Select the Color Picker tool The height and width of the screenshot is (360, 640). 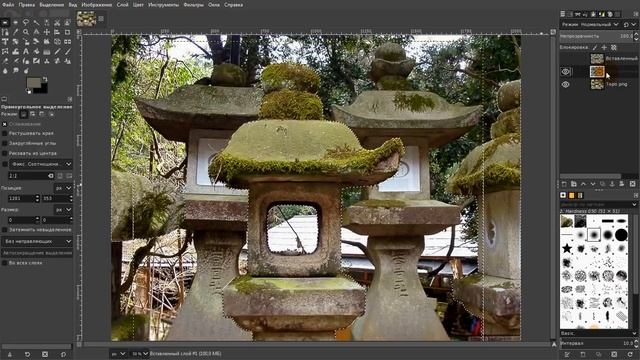(16, 32)
